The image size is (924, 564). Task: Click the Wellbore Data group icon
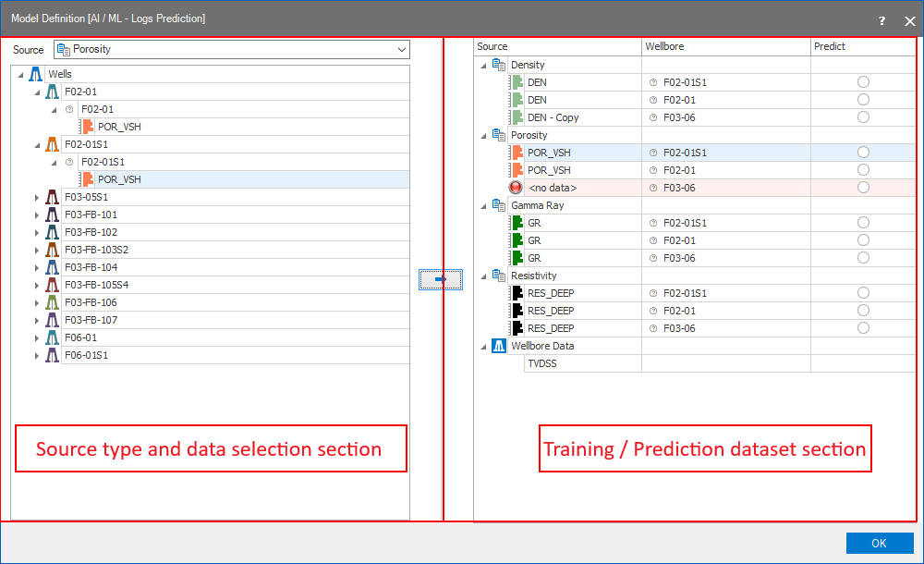point(499,346)
